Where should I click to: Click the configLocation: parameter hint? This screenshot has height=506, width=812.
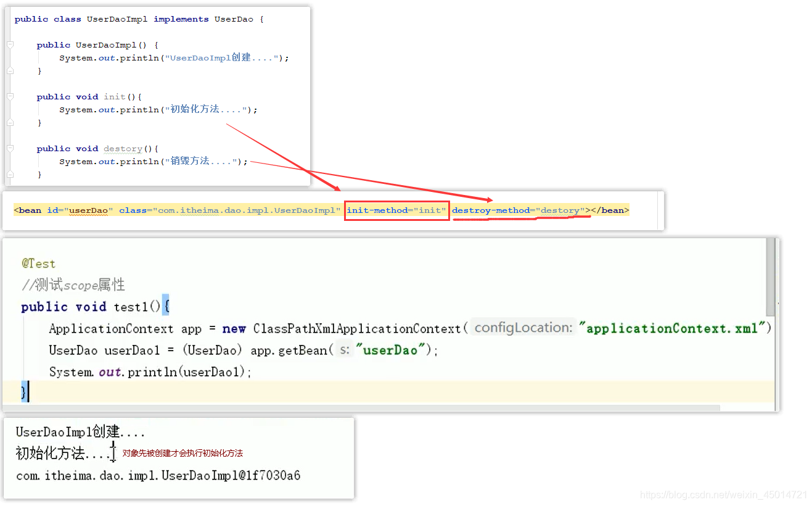(523, 328)
